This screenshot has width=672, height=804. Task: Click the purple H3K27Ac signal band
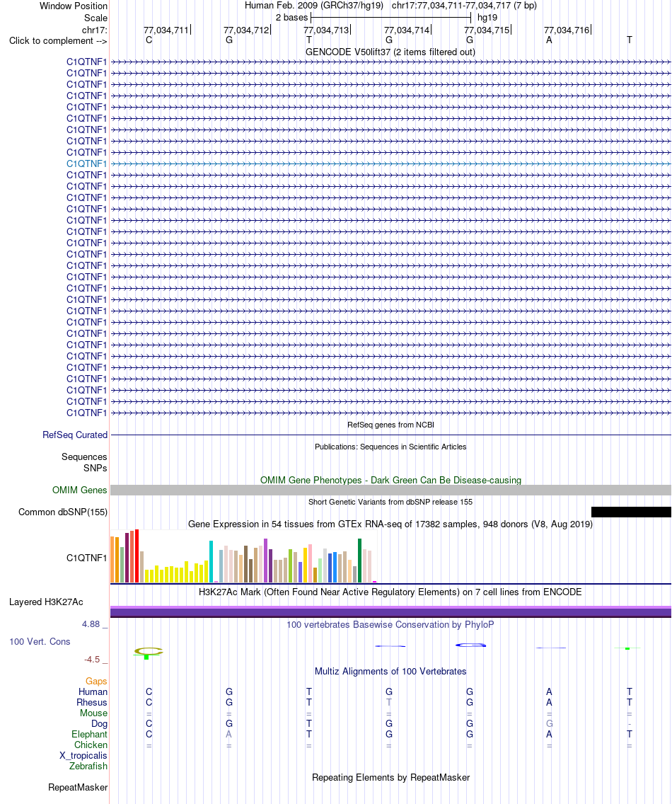pyautogui.click(x=390, y=611)
